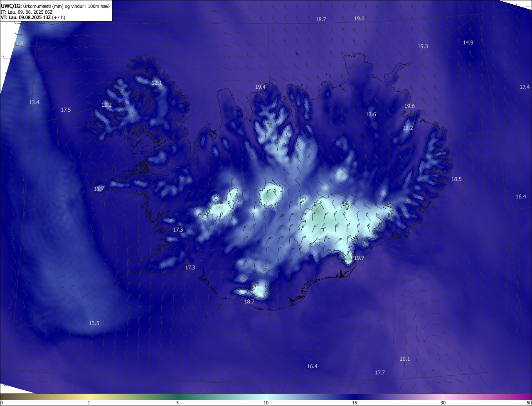This screenshot has width=532, height=406.
Task: Click the 18.5 value label
Action: [x=456, y=179]
